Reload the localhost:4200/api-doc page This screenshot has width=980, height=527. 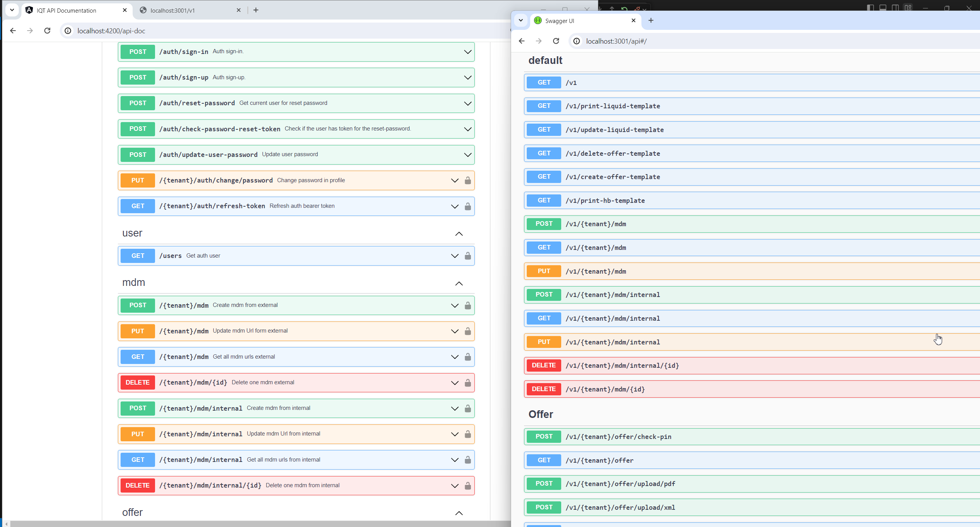[47, 31]
